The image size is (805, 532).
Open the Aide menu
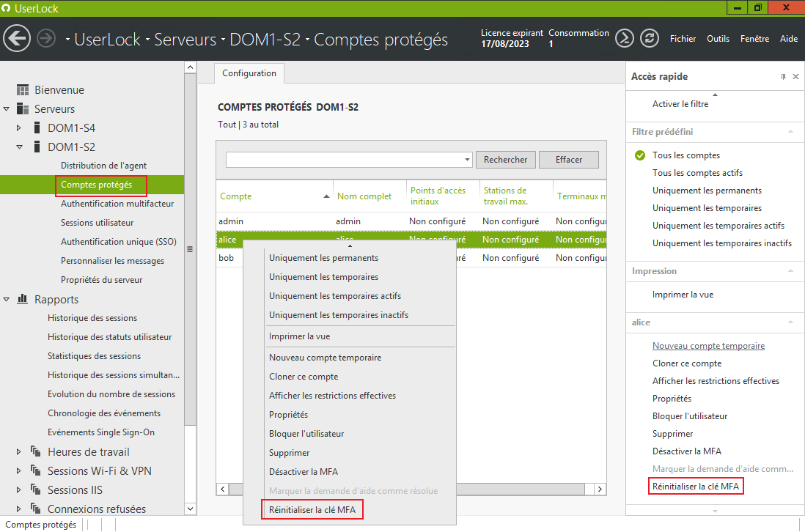click(x=789, y=39)
